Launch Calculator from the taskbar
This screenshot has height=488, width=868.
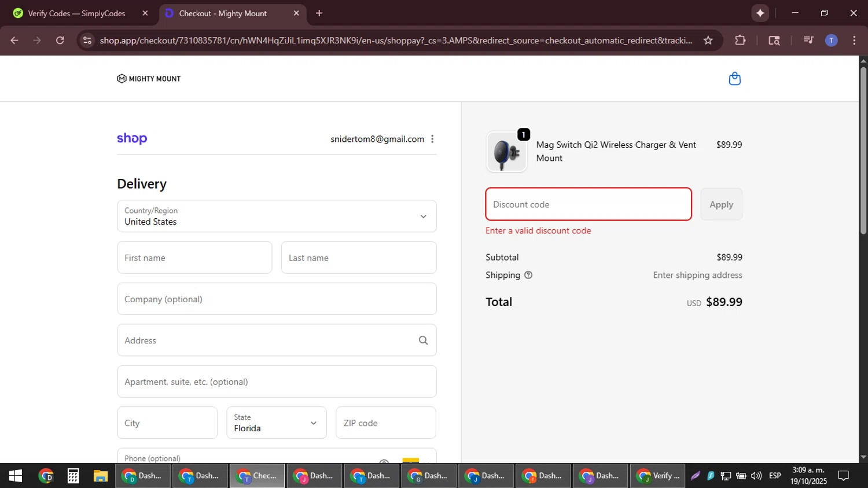tap(73, 476)
